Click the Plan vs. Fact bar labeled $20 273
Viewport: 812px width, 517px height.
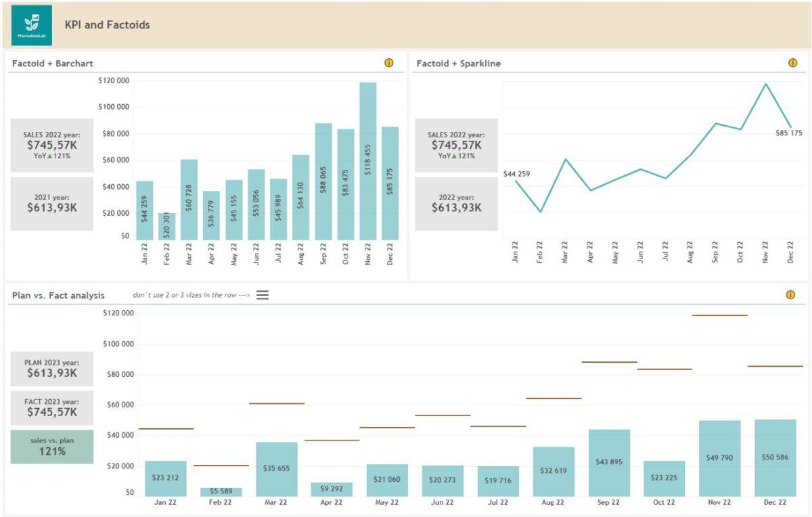click(x=443, y=481)
